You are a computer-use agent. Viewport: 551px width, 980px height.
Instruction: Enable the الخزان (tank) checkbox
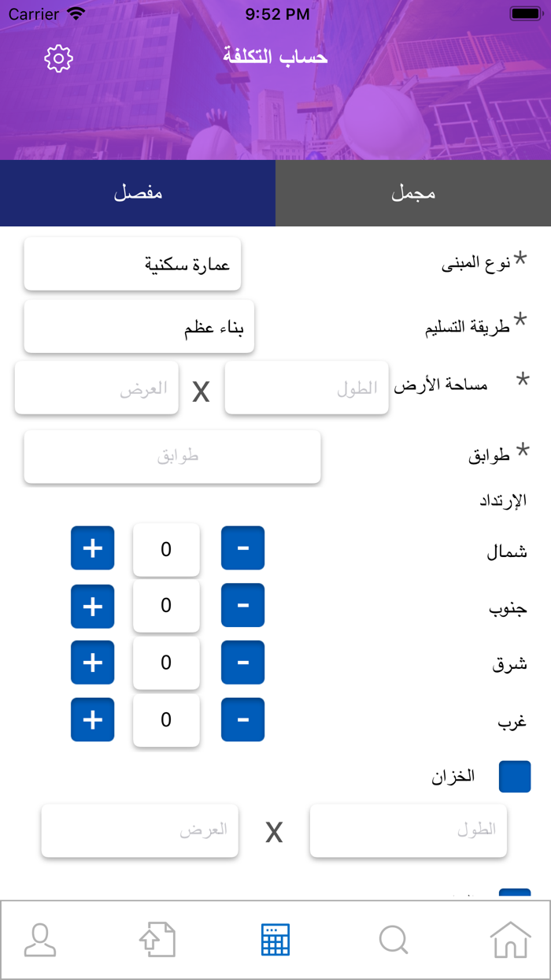pos(516,777)
